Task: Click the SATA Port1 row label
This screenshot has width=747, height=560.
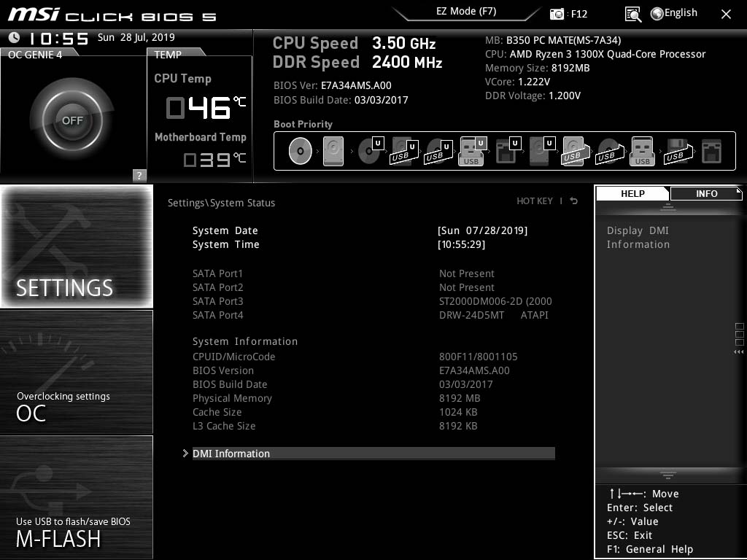Action: point(217,273)
